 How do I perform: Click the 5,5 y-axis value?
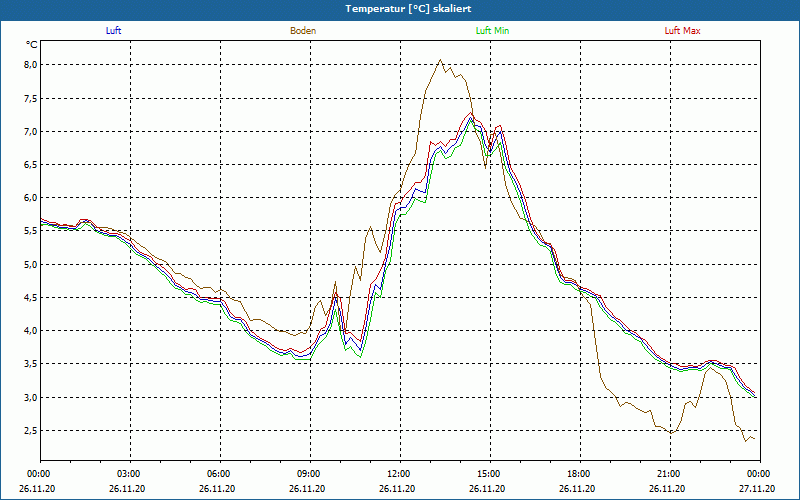pos(31,231)
